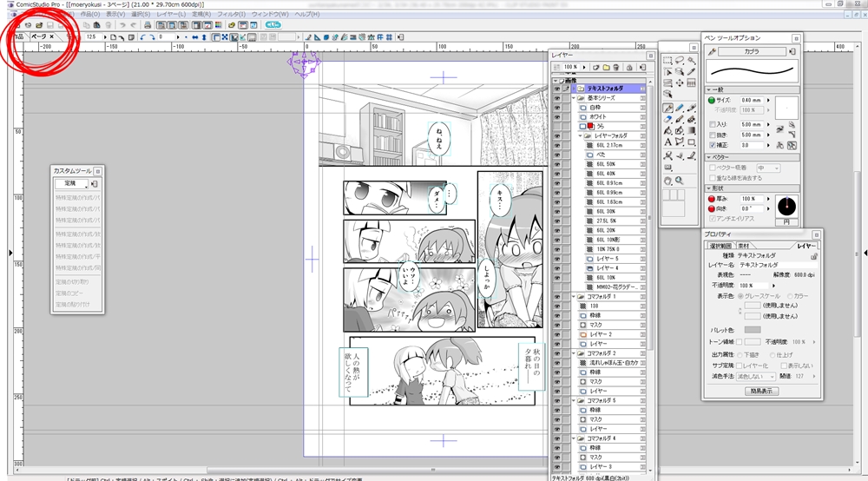868x481 pixels.
Task: Switch to the 素材 properties tab
Action: click(x=744, y=246)
